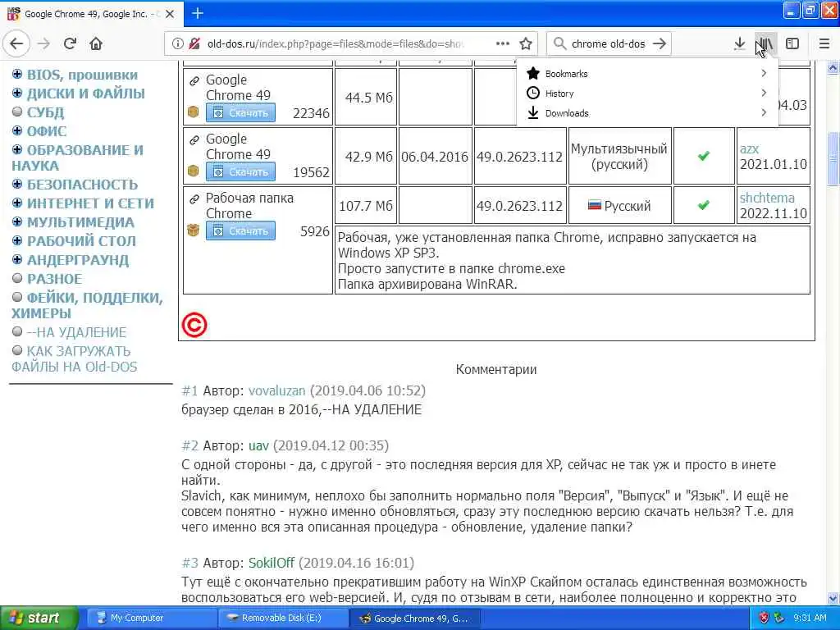The height and width of the screenshot is (630, 840).
Task: Open the АНДЕРГРАУНД category
Action: coord(78,260)
